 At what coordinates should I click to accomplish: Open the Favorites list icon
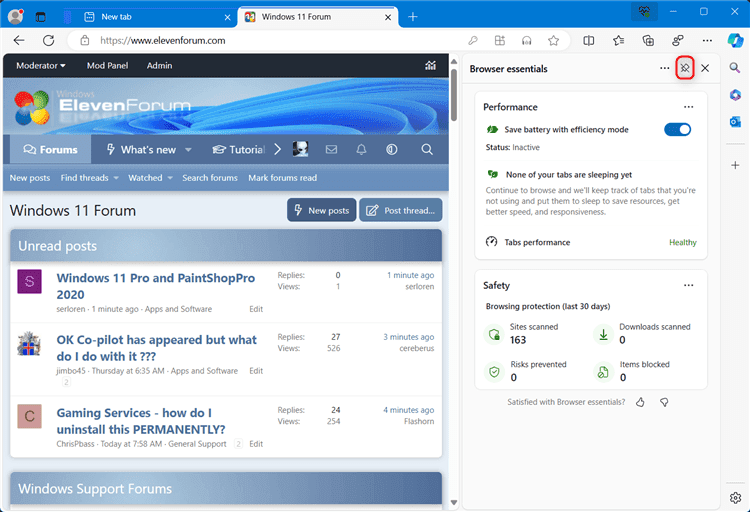pos(618,41)
